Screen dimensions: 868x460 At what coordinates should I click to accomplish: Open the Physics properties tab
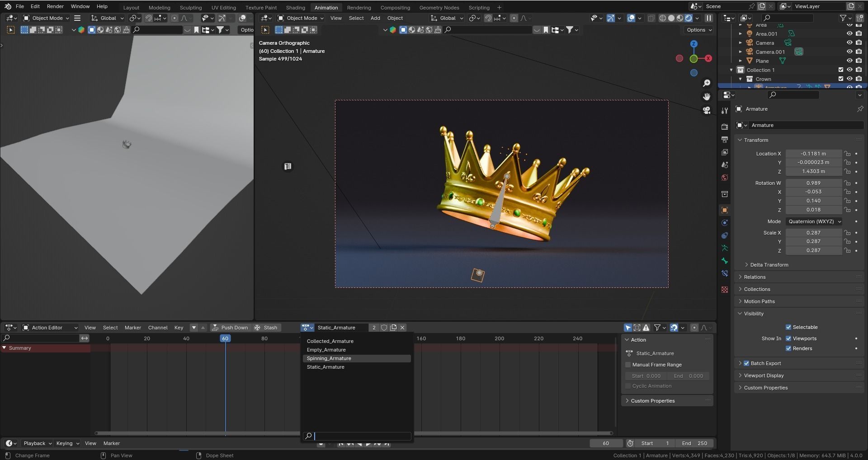[x=725, y=223]
